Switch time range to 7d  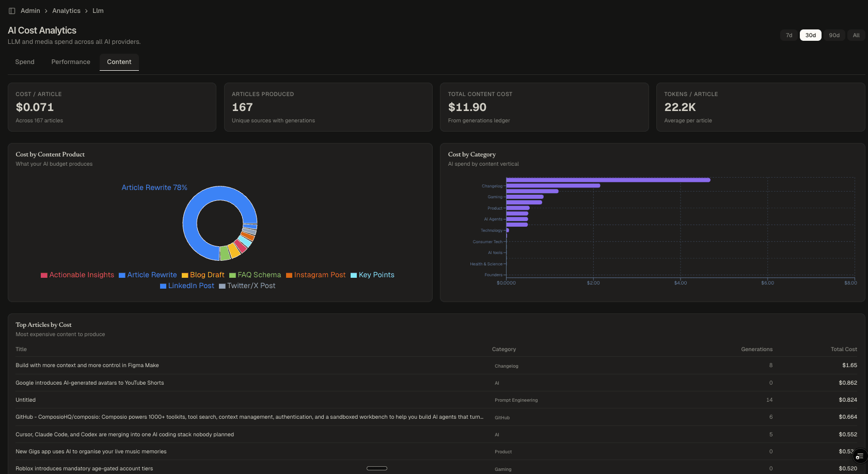(788, 35)
